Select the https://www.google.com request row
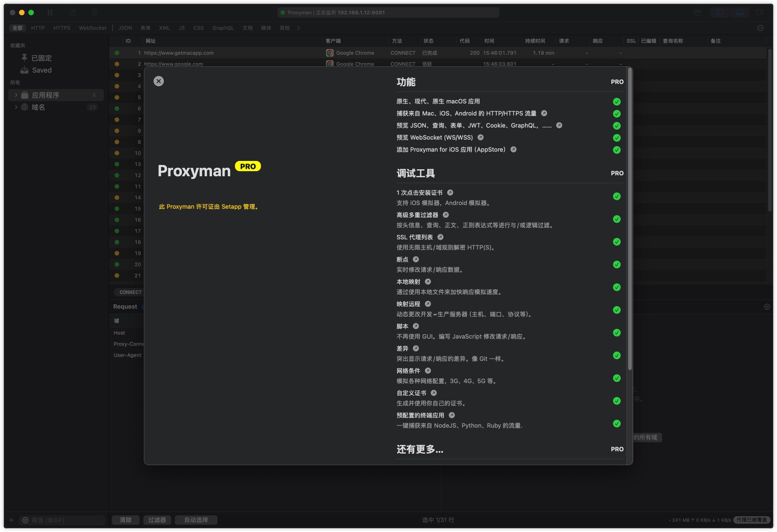This screenshot has width=777, height=532. pos(437,64)
